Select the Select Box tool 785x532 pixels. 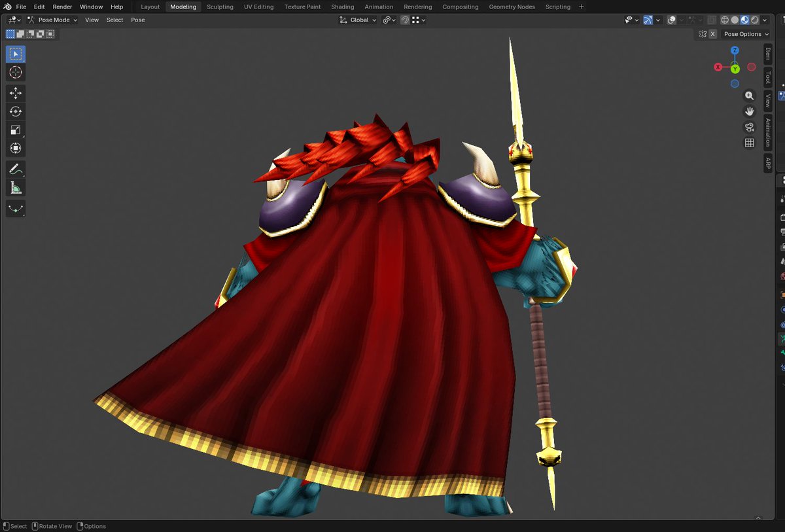click(16, 54)
